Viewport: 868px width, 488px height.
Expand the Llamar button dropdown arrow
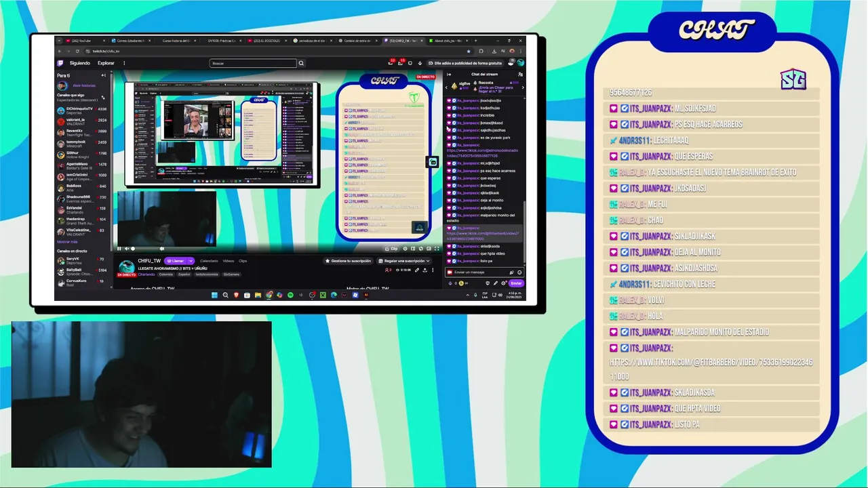(x=191, y=261)
